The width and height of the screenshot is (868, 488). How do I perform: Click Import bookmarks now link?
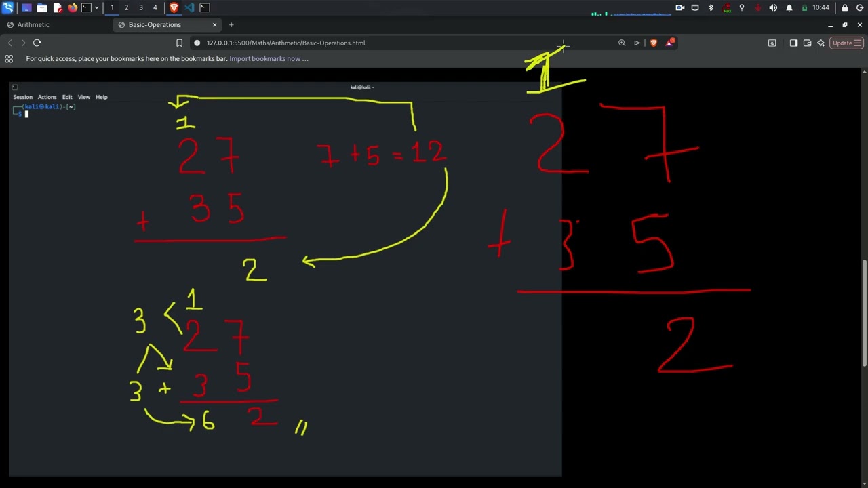(269, 59)
